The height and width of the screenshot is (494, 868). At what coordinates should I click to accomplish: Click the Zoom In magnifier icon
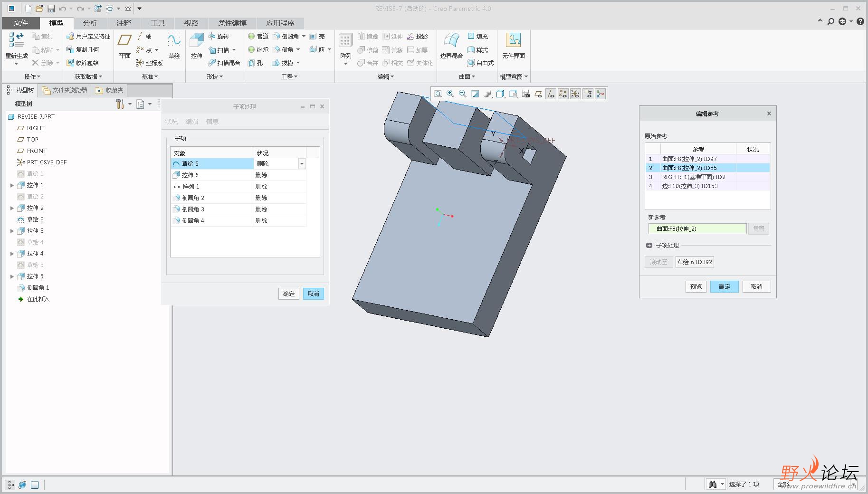click(450, 94)
